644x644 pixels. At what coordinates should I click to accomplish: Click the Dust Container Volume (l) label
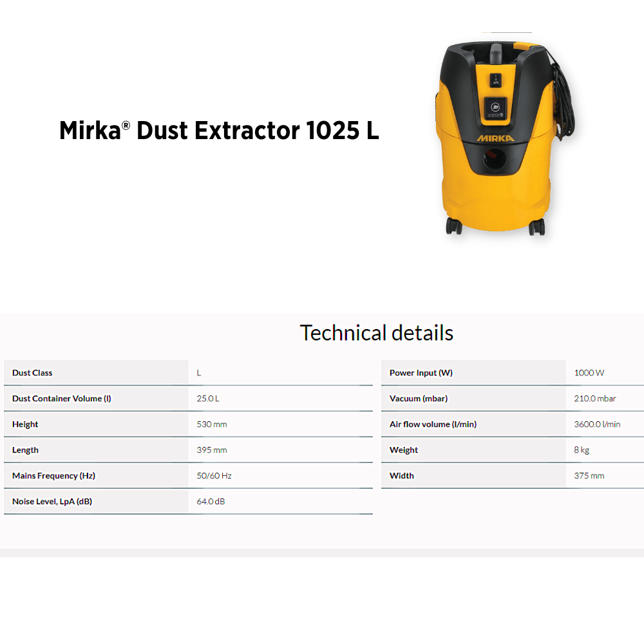(x=62, y=399)
